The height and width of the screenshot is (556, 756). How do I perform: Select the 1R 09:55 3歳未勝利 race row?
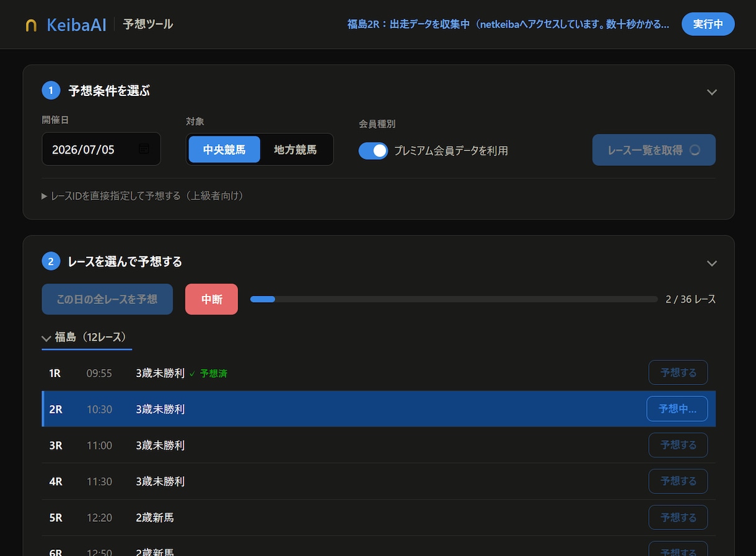(x=379, y=373)
